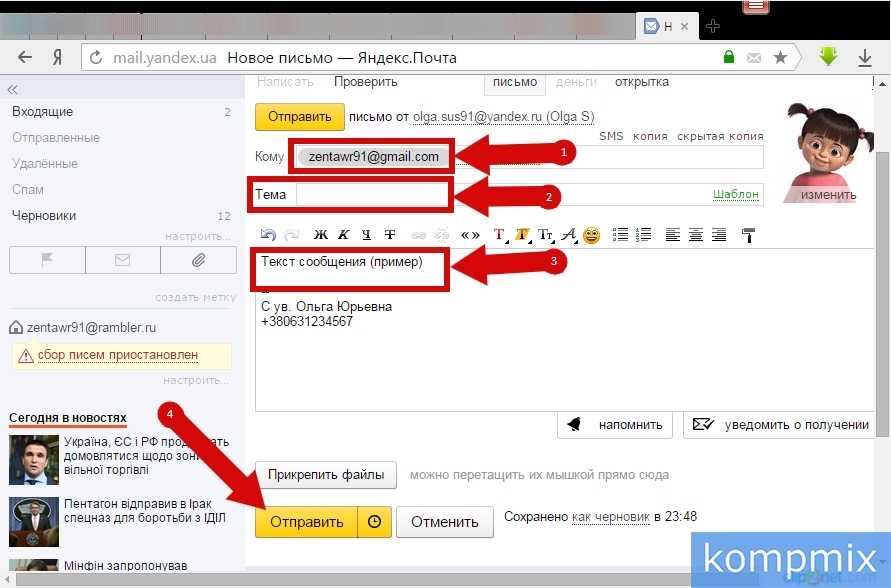Insert a link with the chain icon

(x=419, y=235)
